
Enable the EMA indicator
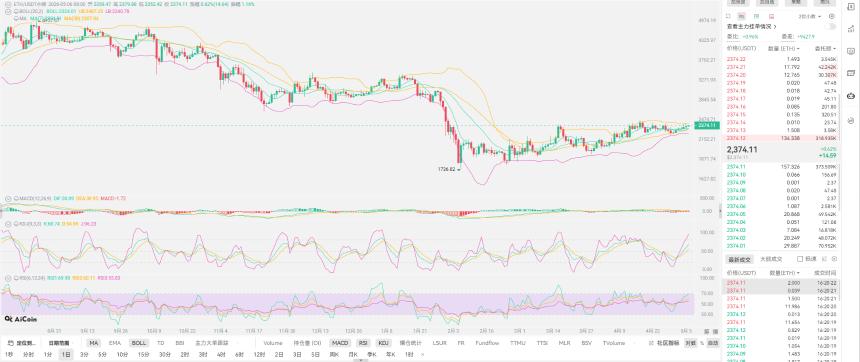tap(115, 343)
